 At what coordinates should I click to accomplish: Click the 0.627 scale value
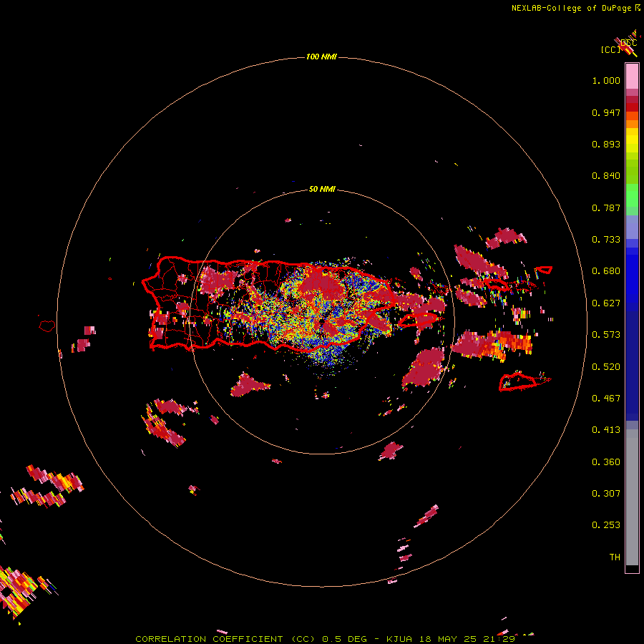tap(606, 303)
